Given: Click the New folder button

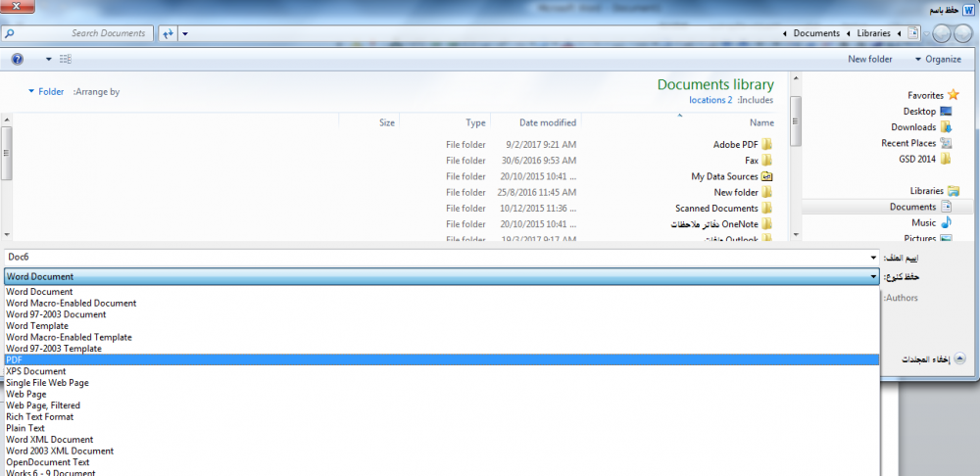Looking at the screenshot, I should (870, 60).
